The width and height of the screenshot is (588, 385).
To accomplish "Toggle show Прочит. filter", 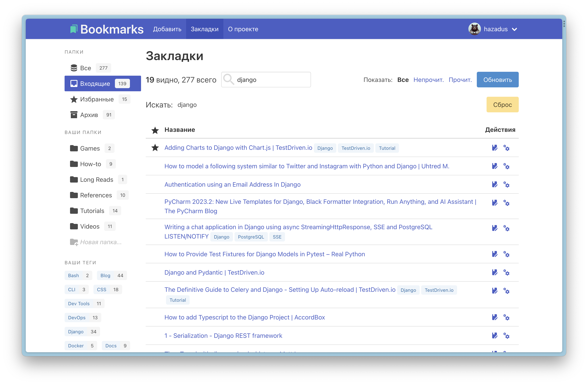I will [x=459, y=80].
